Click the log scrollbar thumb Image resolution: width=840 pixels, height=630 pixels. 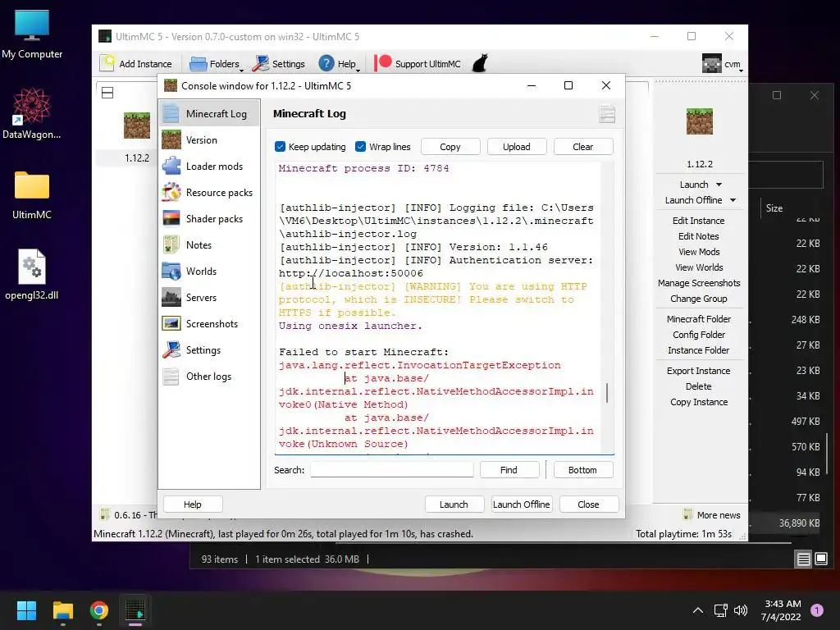(607, 393)
